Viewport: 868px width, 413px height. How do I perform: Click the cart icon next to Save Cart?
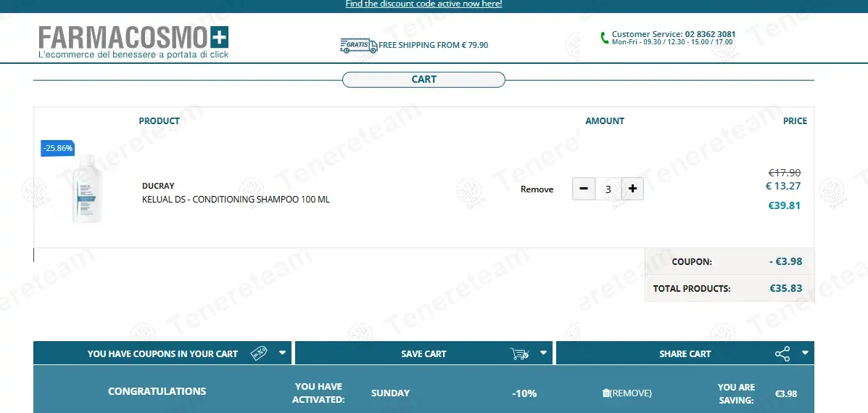tap(519, 353)
